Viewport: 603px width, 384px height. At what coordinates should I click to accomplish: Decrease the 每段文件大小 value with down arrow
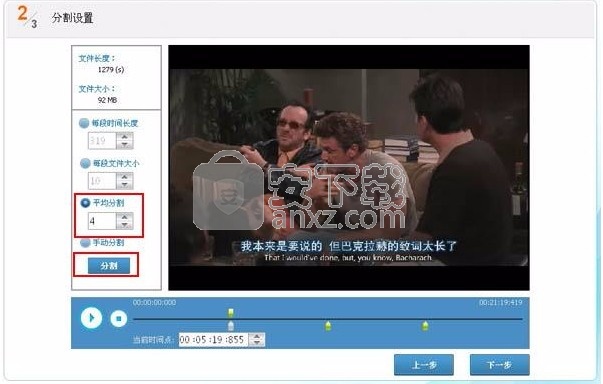coord(125,185)
